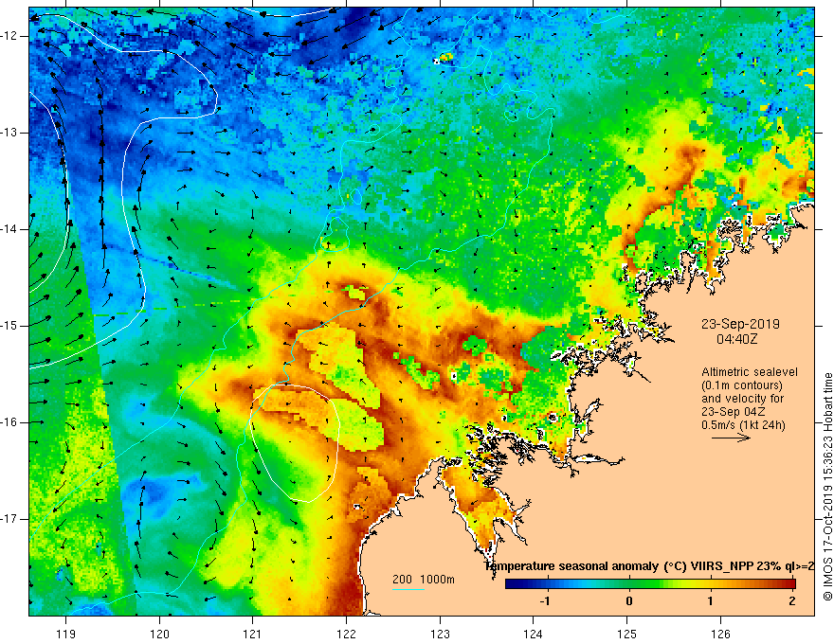
Task: Click the longitude label 122
Action: tap(346, 634)
